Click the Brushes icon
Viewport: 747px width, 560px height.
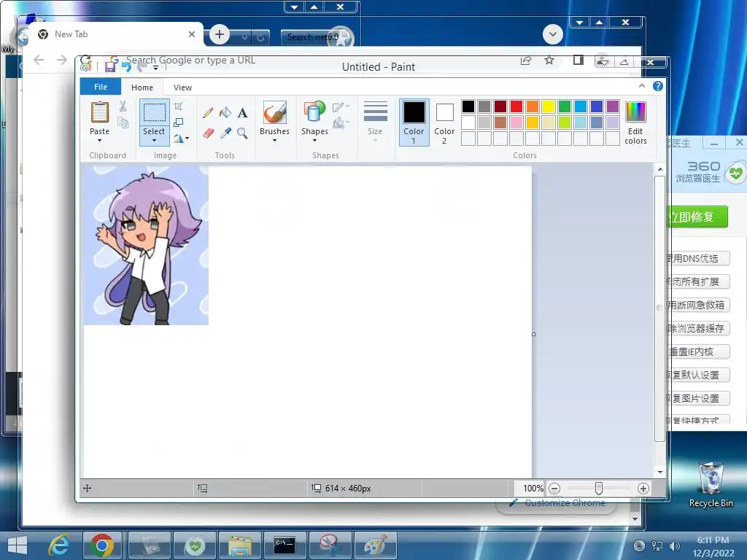pos(275,113)
